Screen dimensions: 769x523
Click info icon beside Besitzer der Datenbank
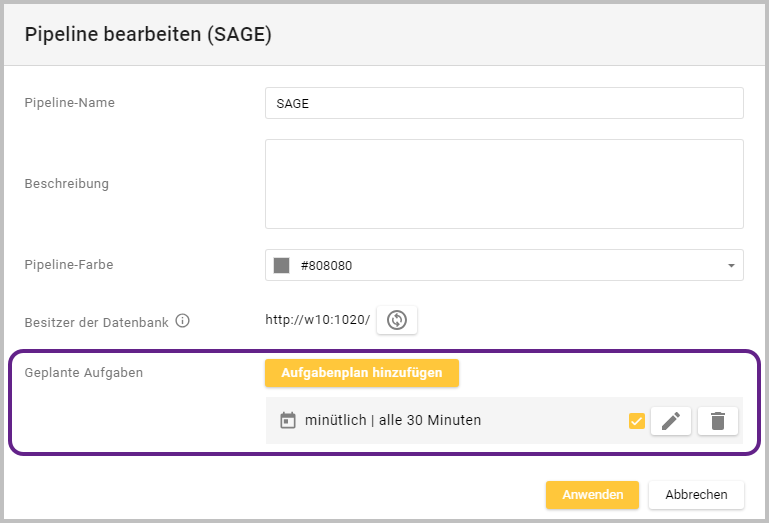pyautogui.click(x=182, y=321)
